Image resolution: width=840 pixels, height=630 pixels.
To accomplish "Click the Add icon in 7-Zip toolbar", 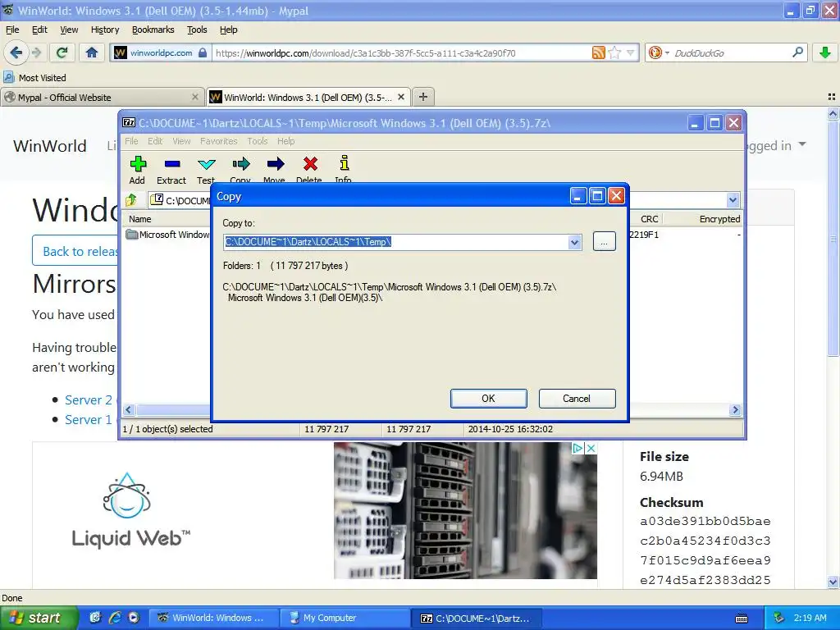I will pos(138,164).
